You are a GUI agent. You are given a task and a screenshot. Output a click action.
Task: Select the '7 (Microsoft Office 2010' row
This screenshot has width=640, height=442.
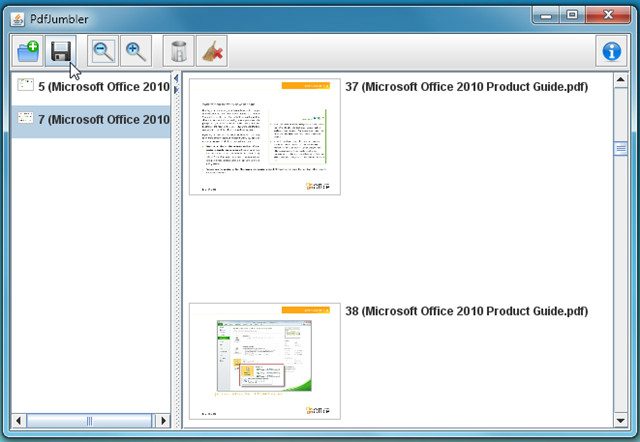click(x=91, y=120)
